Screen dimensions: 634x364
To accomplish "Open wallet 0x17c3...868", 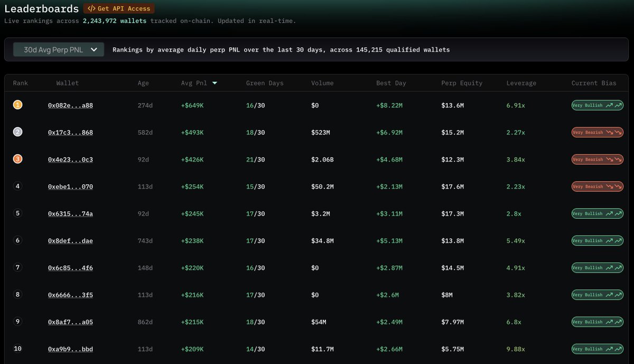I will point(70,133).
